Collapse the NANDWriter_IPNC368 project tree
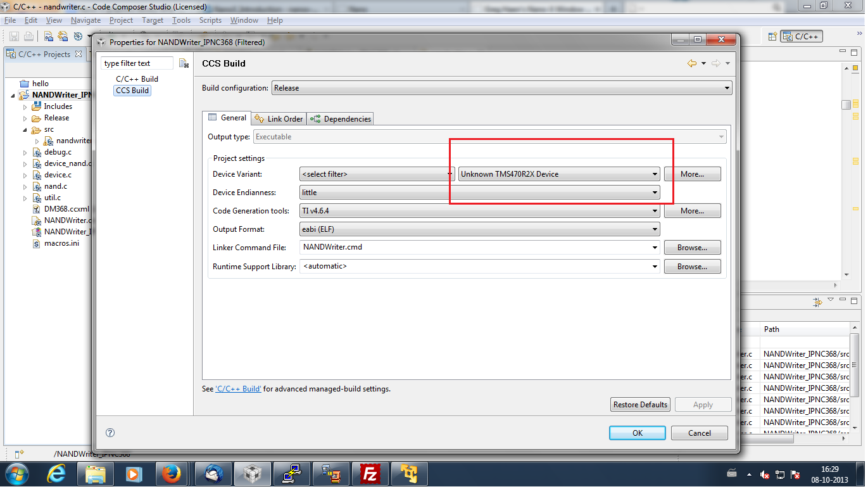This screenshot has height=489, width=868. click(x=14, y=95)
